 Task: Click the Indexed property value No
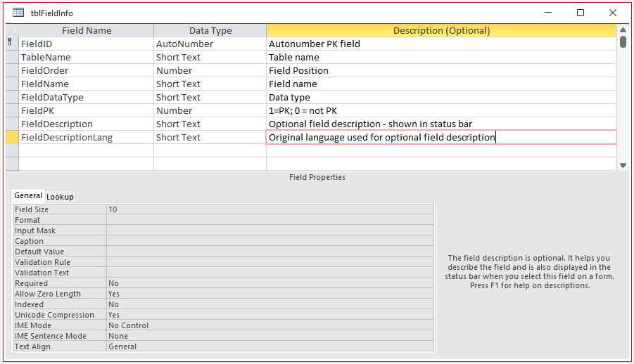(x=270, y=304)
